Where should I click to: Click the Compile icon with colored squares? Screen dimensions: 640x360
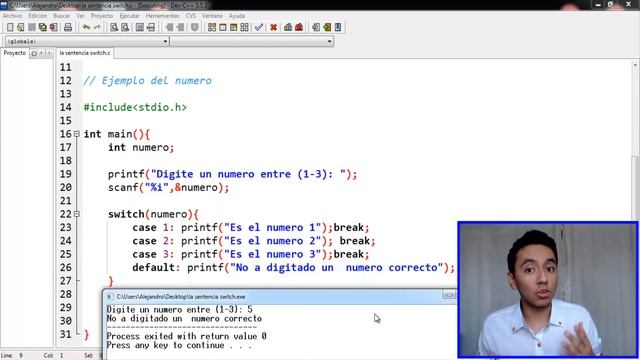tap(212, 27)
